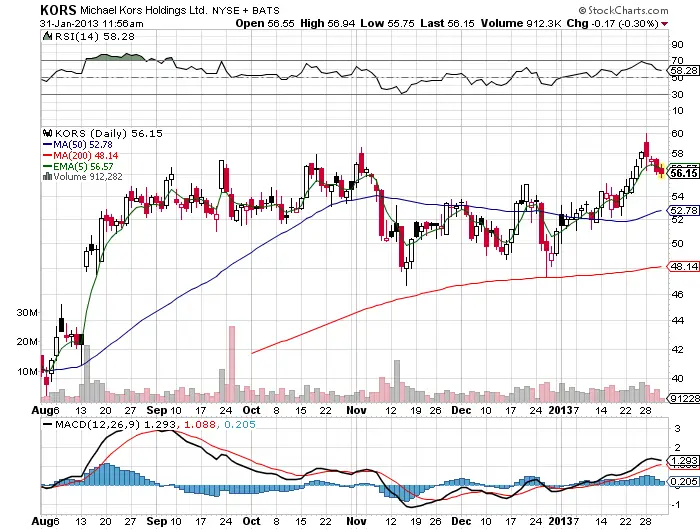700x530 pixels.
Task: Click the 10M volume scale label
Action: (x=28, y=371)
